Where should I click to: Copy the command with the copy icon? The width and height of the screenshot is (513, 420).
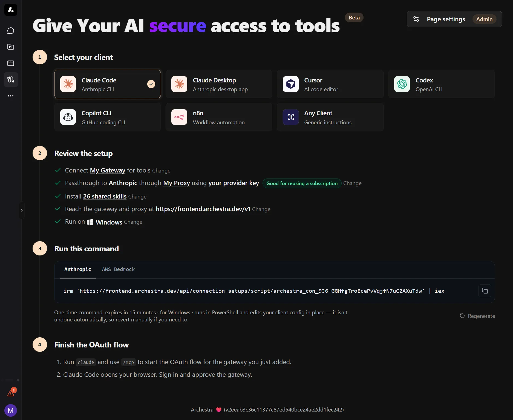pos(485,291)
